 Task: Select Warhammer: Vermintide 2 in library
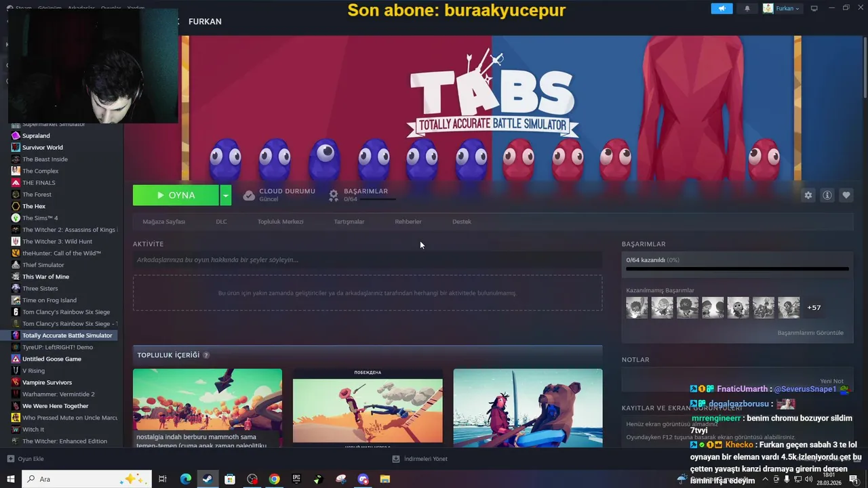pos(58,394)
